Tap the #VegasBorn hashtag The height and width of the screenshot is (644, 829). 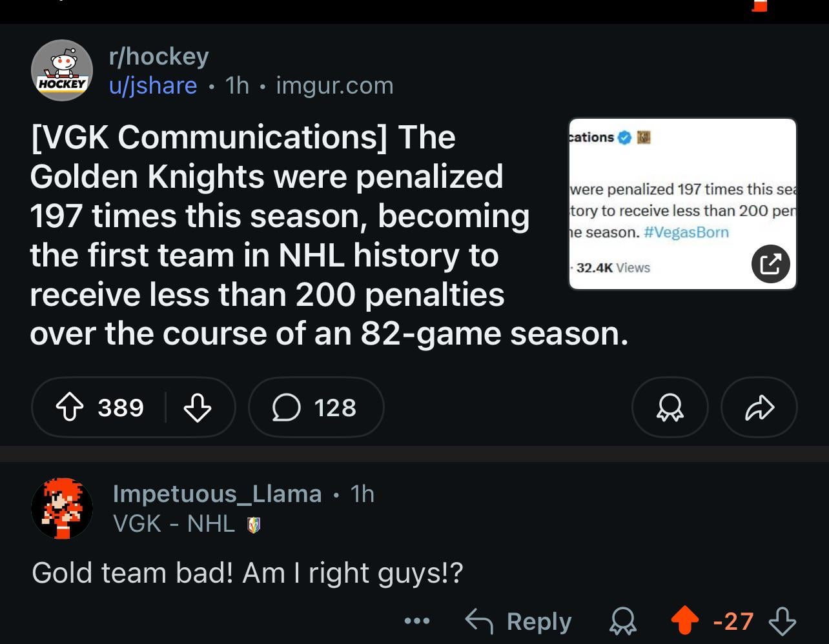point(687,232)
